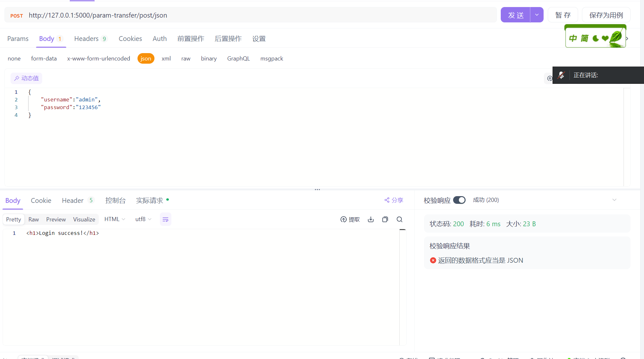The height and width of the screenshot is (359, 644).
Task: Select the form-data body type
Action: coord(44,59)
